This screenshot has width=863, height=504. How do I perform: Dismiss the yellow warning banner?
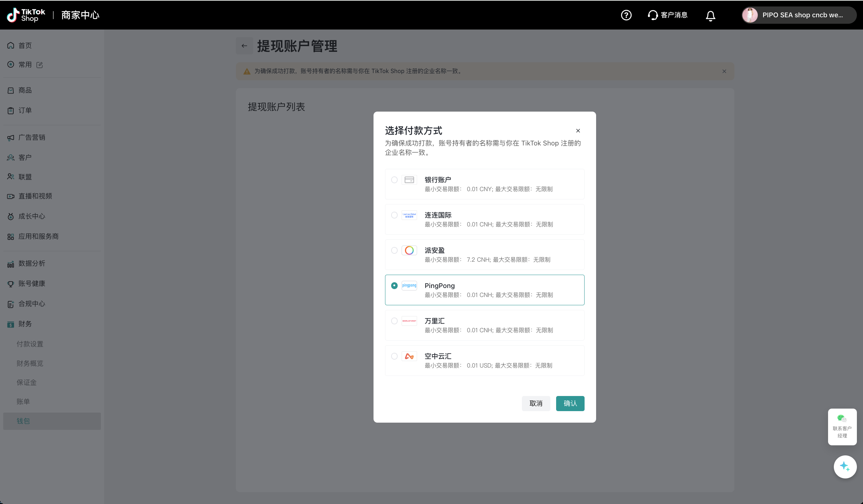point(724,71)
